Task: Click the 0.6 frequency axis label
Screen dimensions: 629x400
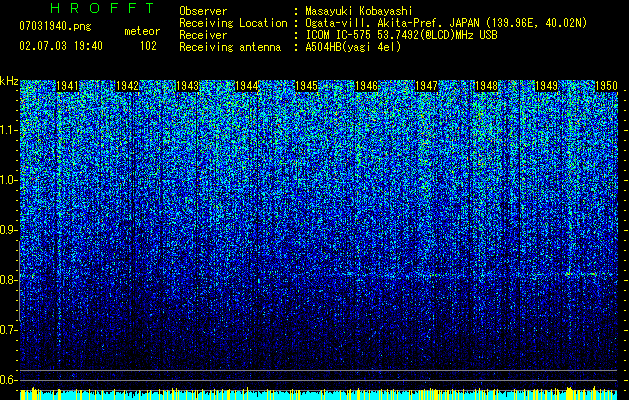Action: tap(8, 380)
